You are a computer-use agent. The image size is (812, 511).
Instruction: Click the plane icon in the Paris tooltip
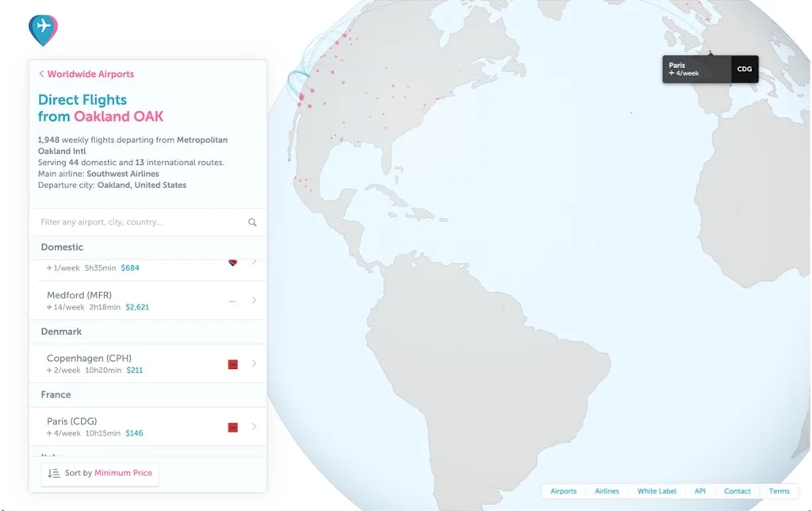pos(670,74)
